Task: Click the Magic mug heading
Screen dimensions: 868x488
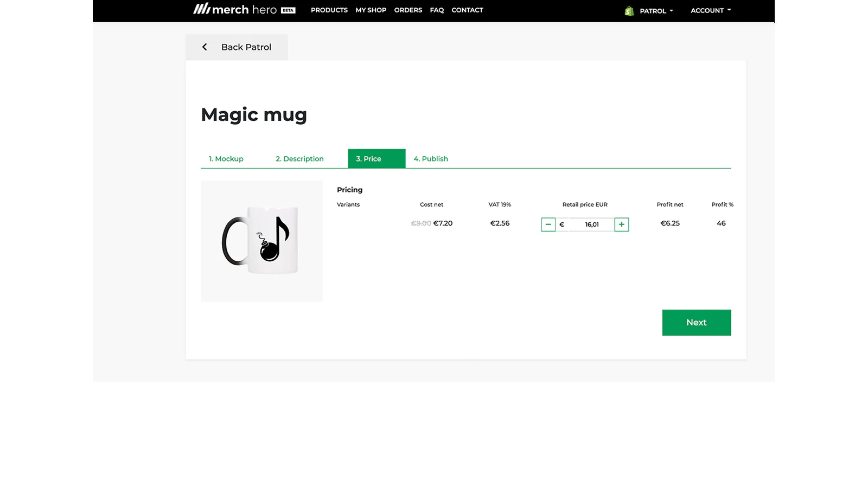Action: tap(254, 114)
